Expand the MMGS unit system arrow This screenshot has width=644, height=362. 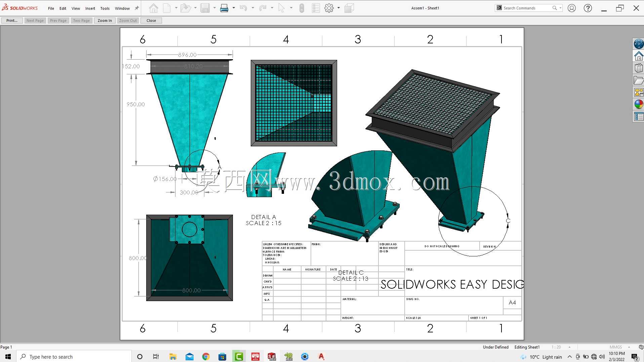(x=629, y=347)
